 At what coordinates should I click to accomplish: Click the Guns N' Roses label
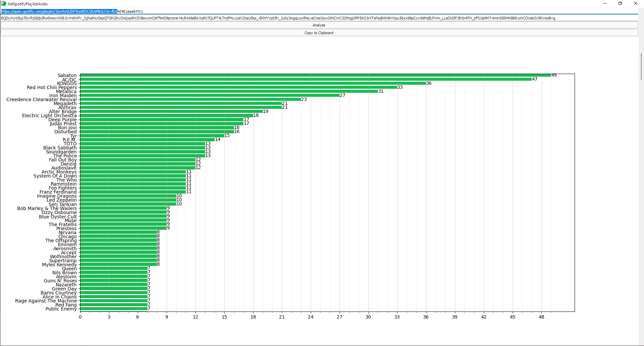pos(60,281)
